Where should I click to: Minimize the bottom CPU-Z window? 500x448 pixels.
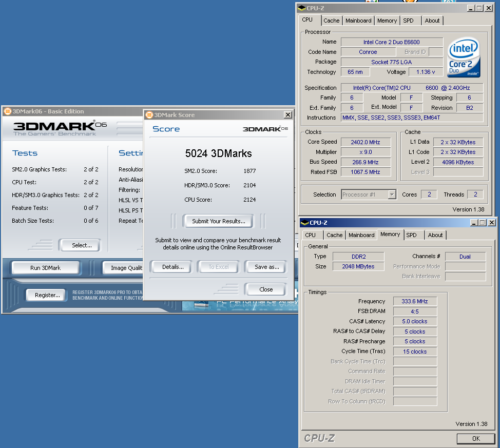(x=474, y=223)
